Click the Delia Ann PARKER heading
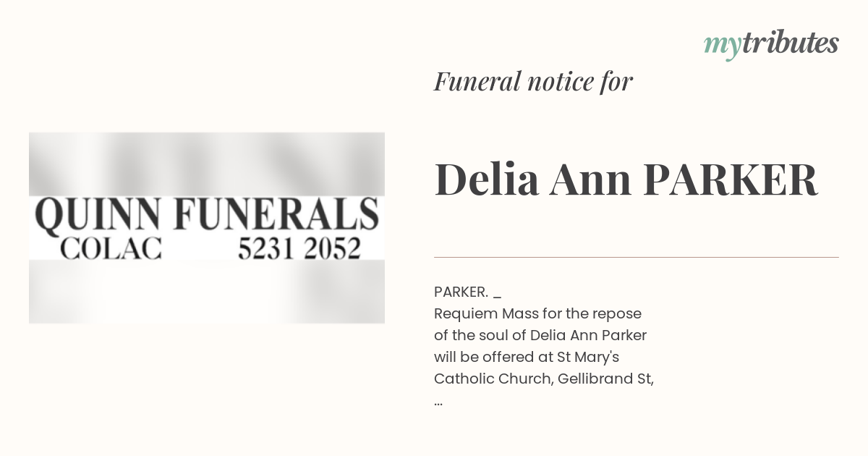Image resolution: width=868 pixels, height=456 pixels. [x=626, y=180]
